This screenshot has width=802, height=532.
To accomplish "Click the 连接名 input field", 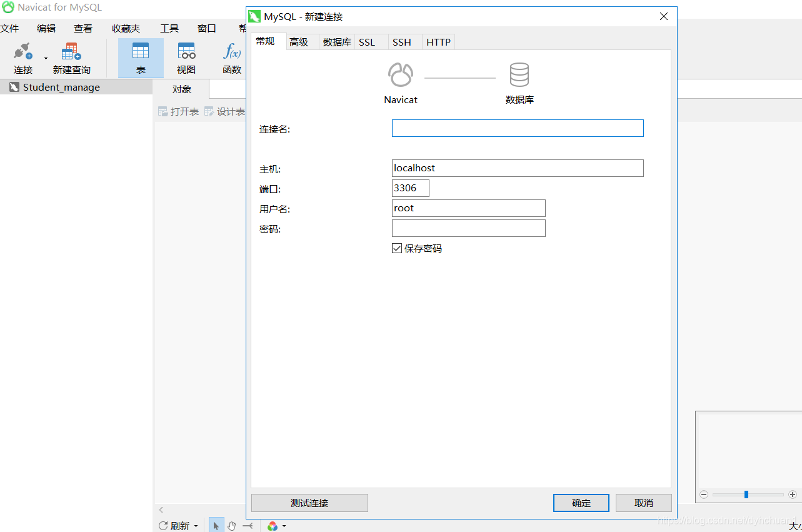I will 518,128.
